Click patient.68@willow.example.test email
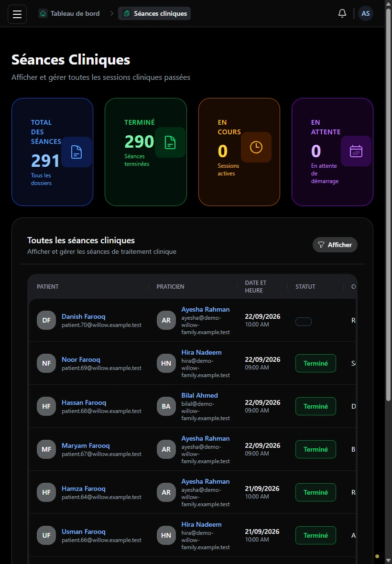 (101, 411)
